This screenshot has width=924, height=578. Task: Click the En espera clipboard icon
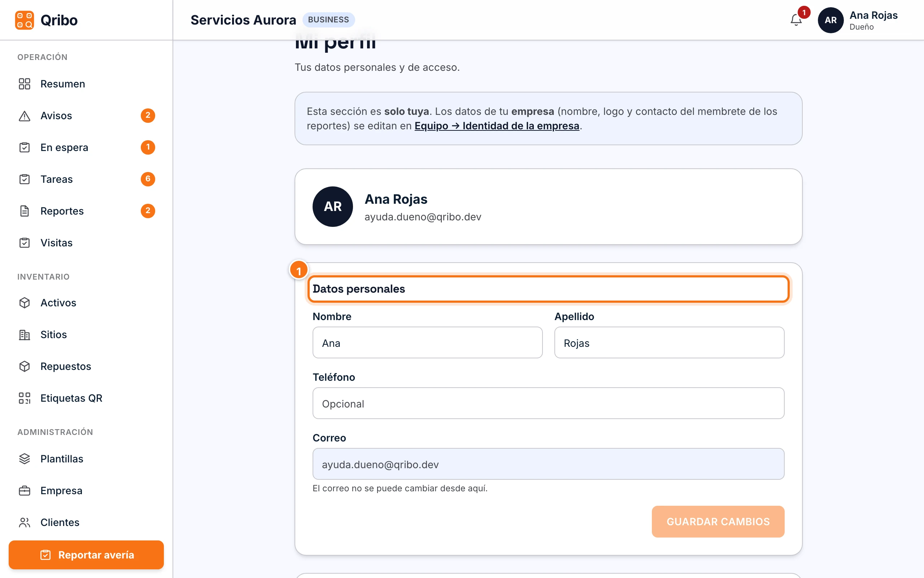tap(25, 147)
